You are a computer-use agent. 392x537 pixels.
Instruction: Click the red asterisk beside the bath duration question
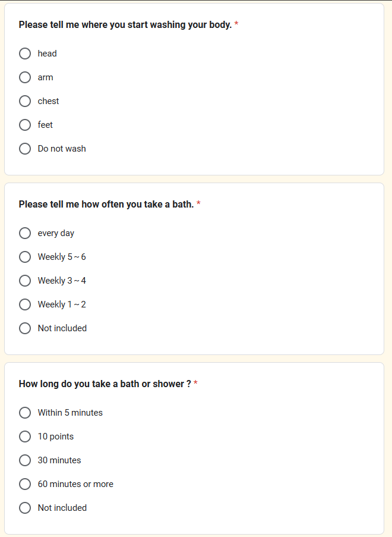(x=195, y=384)
